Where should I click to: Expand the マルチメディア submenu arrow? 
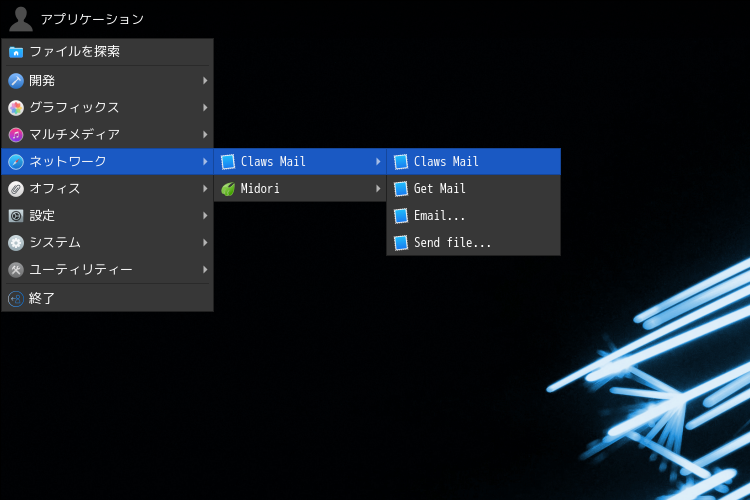click(205, 134)
